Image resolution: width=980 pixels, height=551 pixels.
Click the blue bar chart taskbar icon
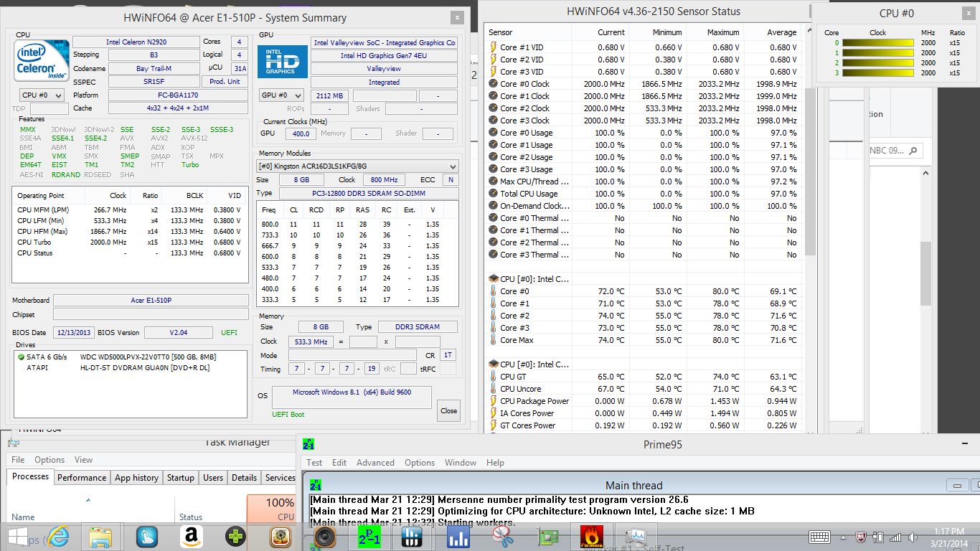coord(458,537)
